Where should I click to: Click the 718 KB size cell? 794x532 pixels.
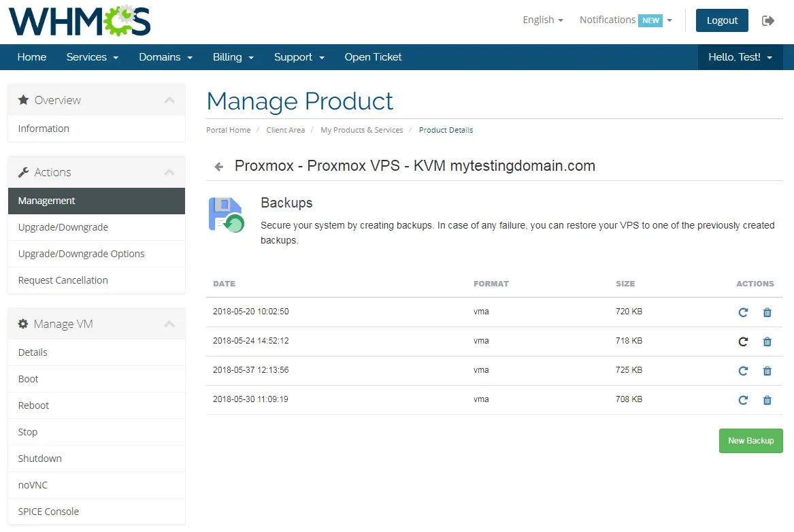[x=629, y=341]
